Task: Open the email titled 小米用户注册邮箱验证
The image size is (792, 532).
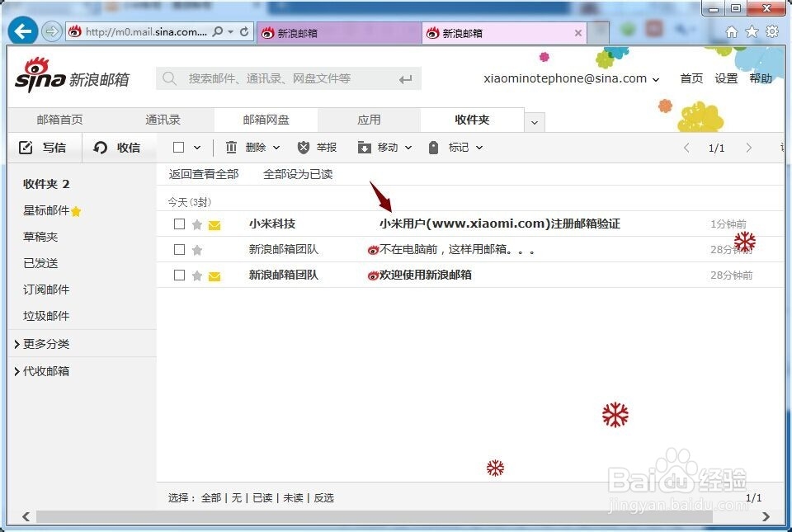Action: (500, 224)
